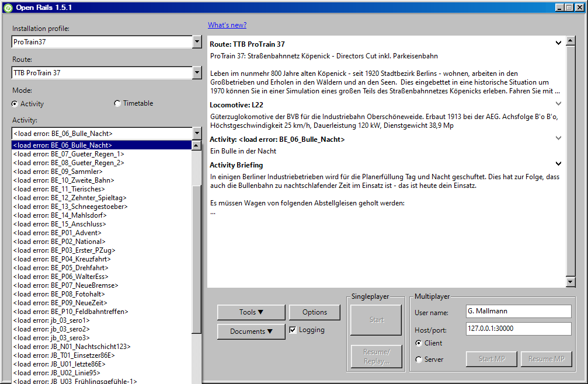
Task: Select the Timetable mode radio button
Action: [x=117, y=103]
